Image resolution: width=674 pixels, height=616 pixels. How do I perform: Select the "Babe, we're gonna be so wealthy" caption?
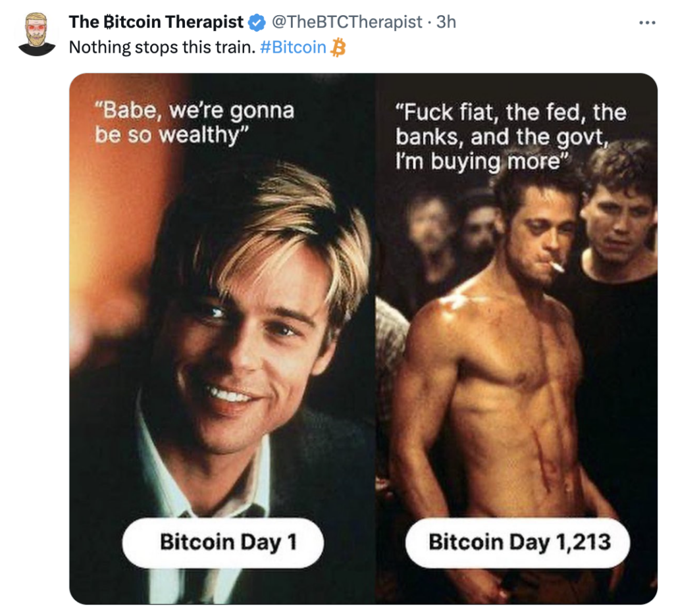tap(194, 122)
